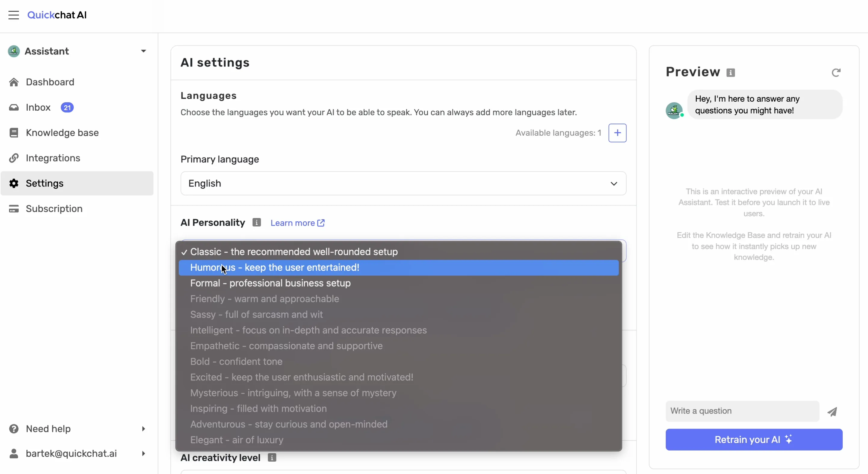Send the question with paper plane icon

832,411
